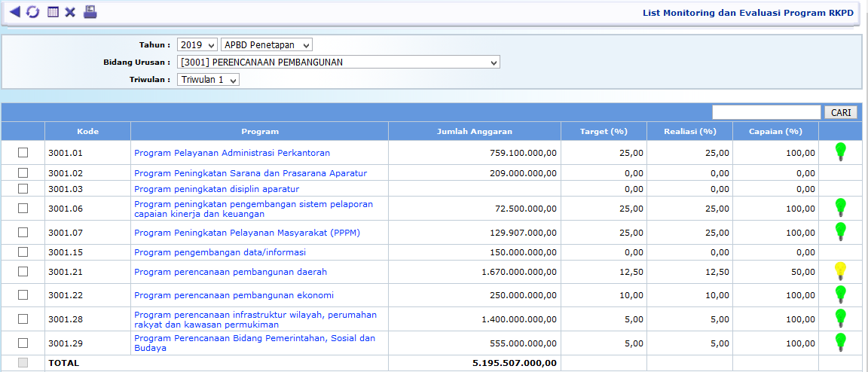Click the search text field beside CARI
The height and width of the screenshot is (372, 868).
coord(766,112)
